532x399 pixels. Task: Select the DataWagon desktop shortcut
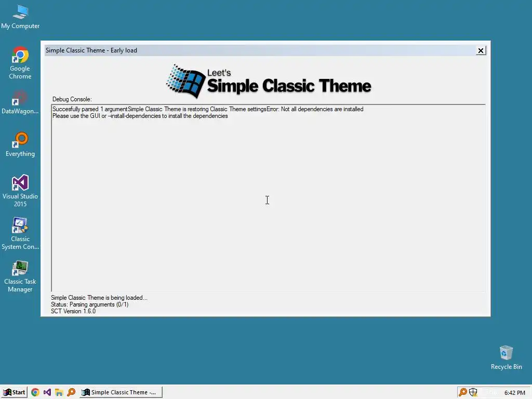point(20,102)
